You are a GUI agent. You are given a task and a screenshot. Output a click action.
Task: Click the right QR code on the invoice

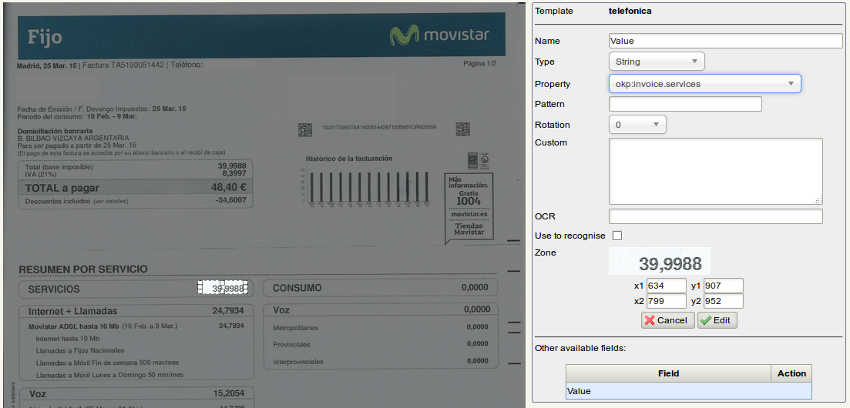click(462, 129)
